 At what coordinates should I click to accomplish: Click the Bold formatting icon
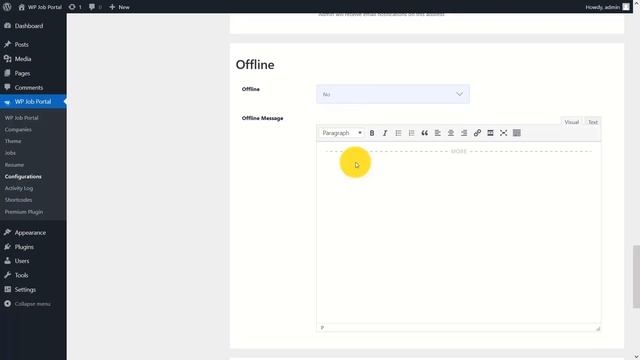[372, 133]
